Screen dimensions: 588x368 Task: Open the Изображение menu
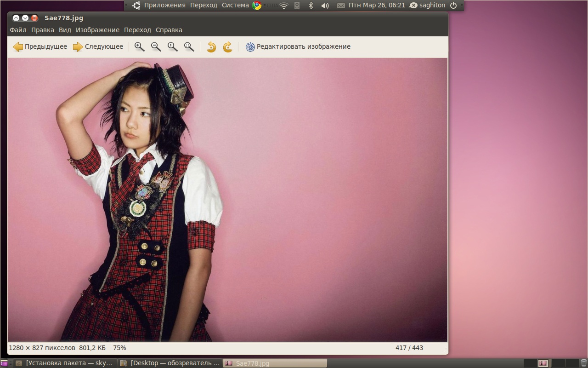coord(97,30)
